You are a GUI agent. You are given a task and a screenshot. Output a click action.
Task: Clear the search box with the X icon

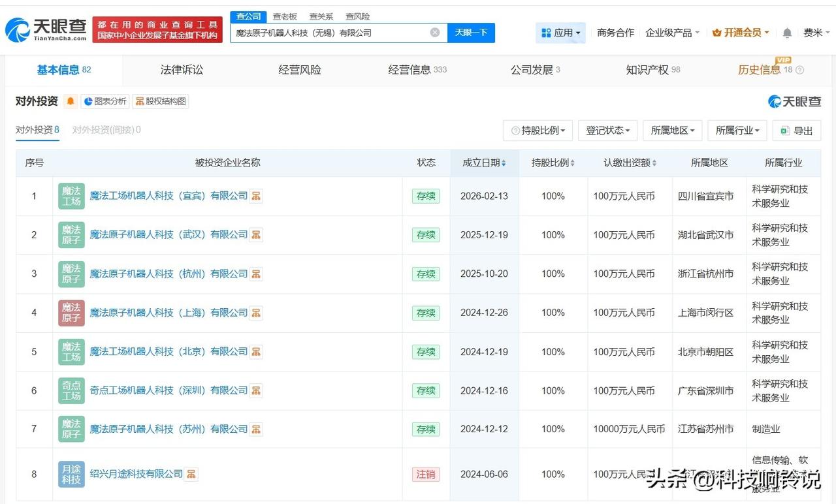tap(435, 33)
